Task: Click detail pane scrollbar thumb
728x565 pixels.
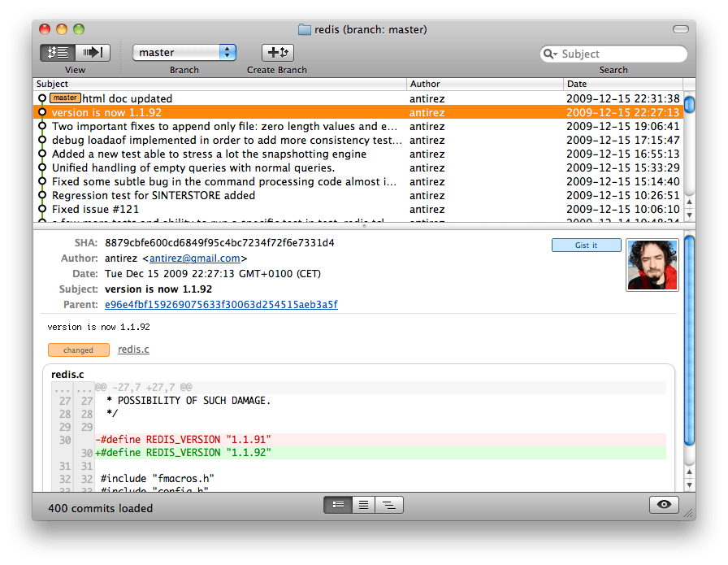Action: point(690,341)
